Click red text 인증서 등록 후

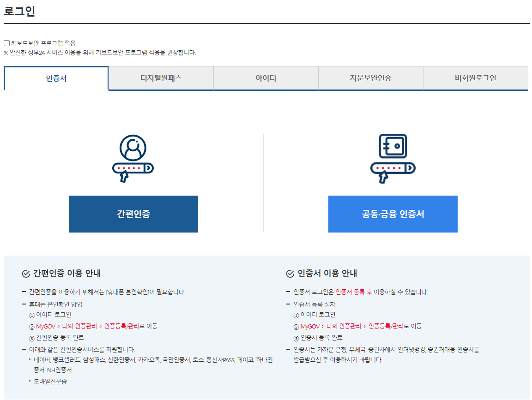point(354,292)
